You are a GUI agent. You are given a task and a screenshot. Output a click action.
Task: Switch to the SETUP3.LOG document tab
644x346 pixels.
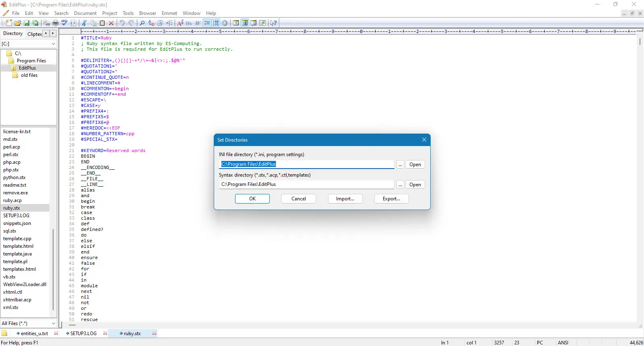point(83,333)
